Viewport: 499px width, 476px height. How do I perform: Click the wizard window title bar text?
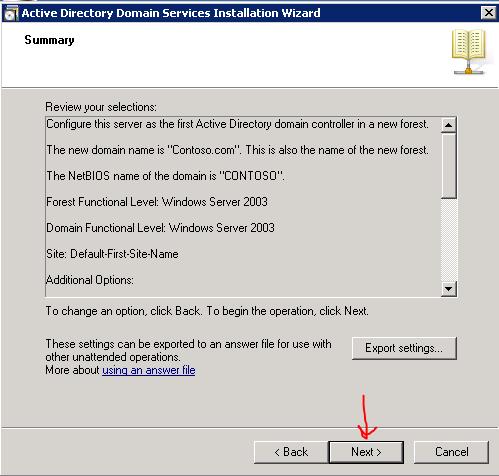coord(171,13)
